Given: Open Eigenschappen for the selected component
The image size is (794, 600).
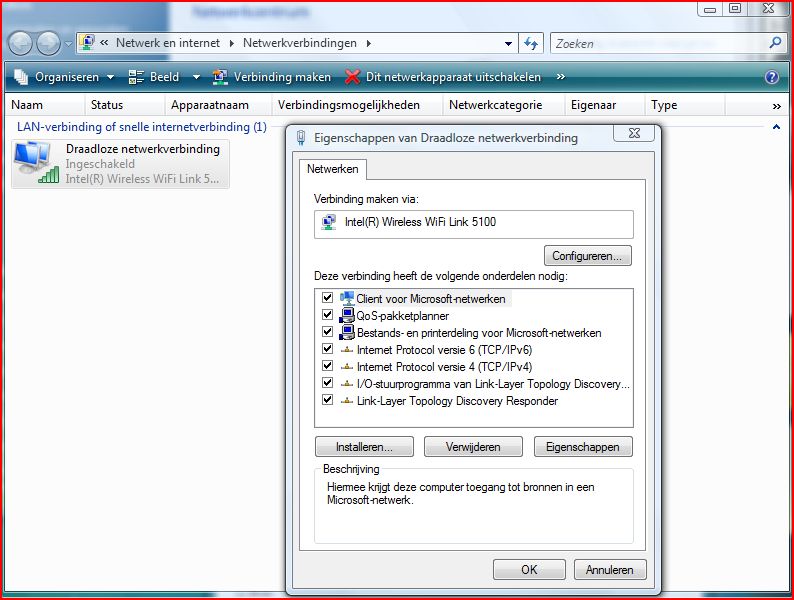Looking at the screenshot, I should tap(583, 447).
